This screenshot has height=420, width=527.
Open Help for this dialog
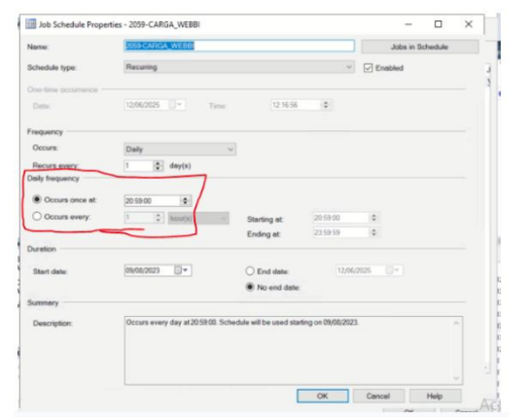coord(435,396)
